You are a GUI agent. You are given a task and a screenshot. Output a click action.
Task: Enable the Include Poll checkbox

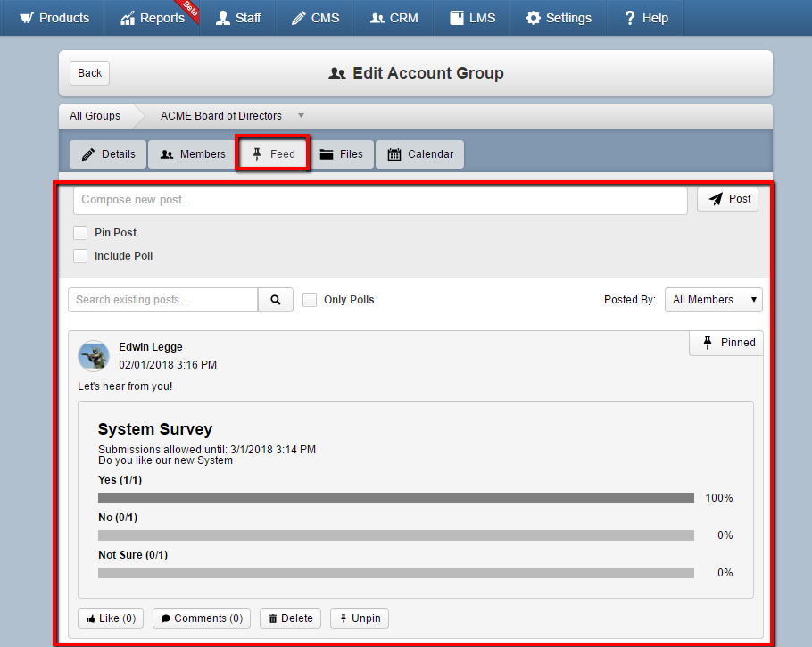(x=80, y=256)
